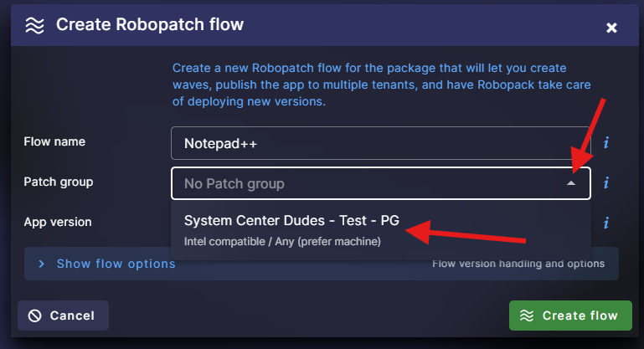644x349 pixels.
Task: Click the info icon beside App version
Action: click(605, 223)
